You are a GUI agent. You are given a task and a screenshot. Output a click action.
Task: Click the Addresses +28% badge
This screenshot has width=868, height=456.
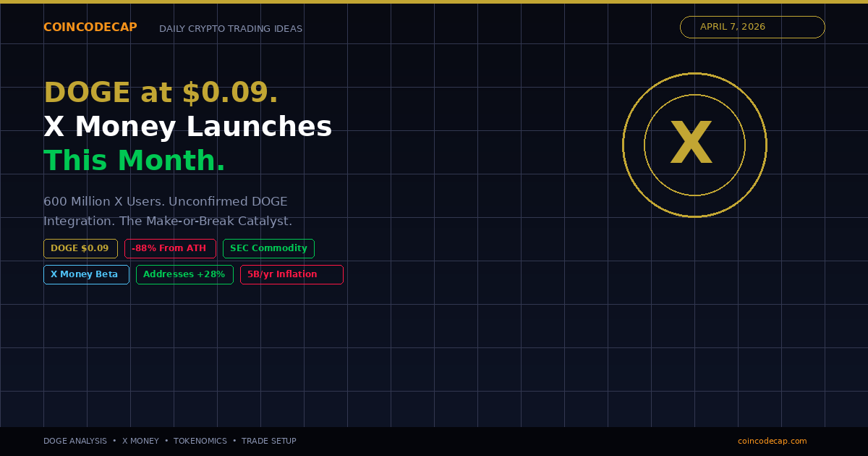click(x=184, y=274)
